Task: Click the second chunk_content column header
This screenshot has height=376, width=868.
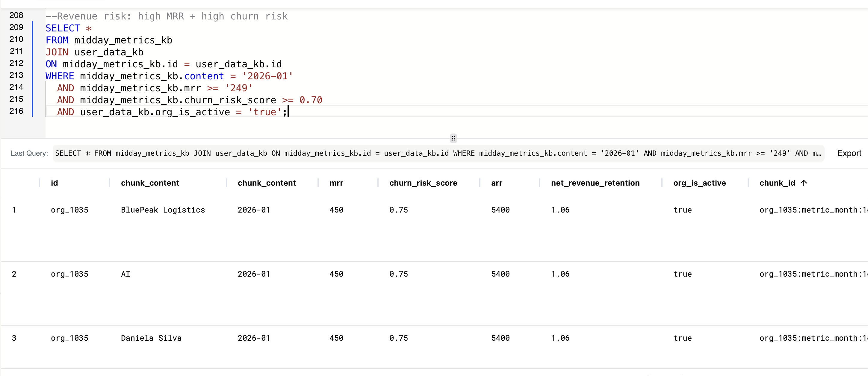Action: [267, 183]
